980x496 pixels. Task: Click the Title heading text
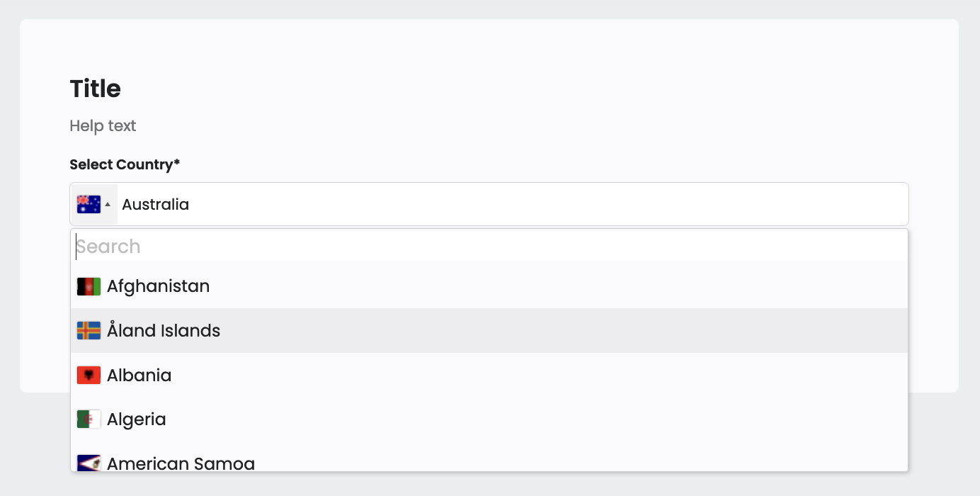pyautogui.click(x=96, y=89)
